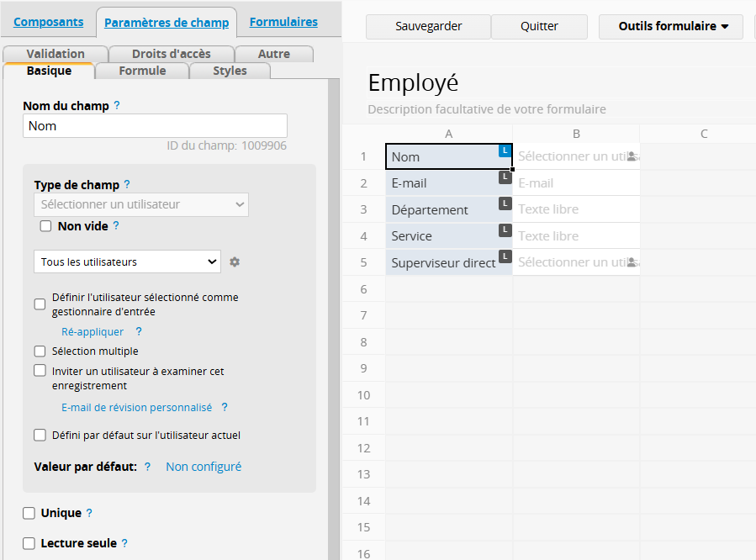
Task: Switch to the Formule tab
Action: coord(142,71)
